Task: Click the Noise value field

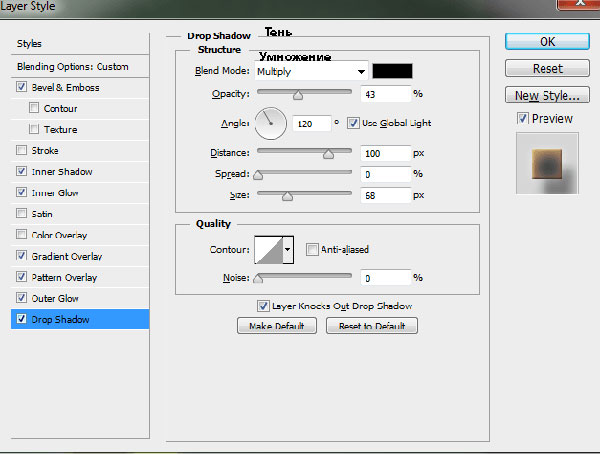Action: coord(385,278)
